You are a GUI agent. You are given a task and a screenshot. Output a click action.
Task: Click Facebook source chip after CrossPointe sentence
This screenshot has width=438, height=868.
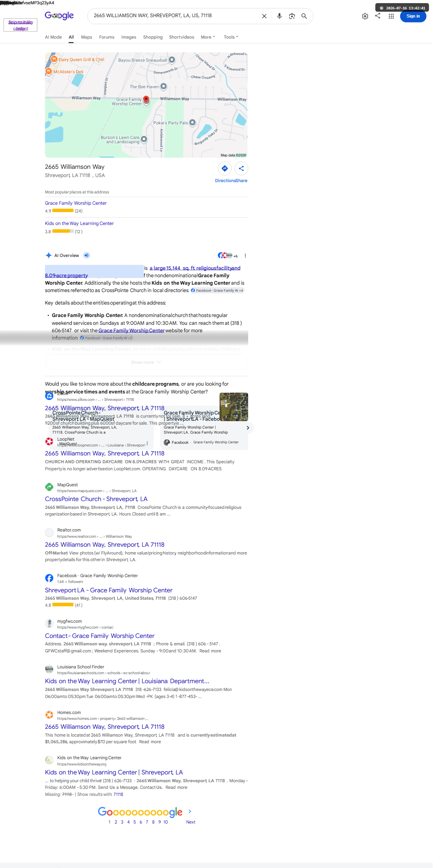pos(217,291)
